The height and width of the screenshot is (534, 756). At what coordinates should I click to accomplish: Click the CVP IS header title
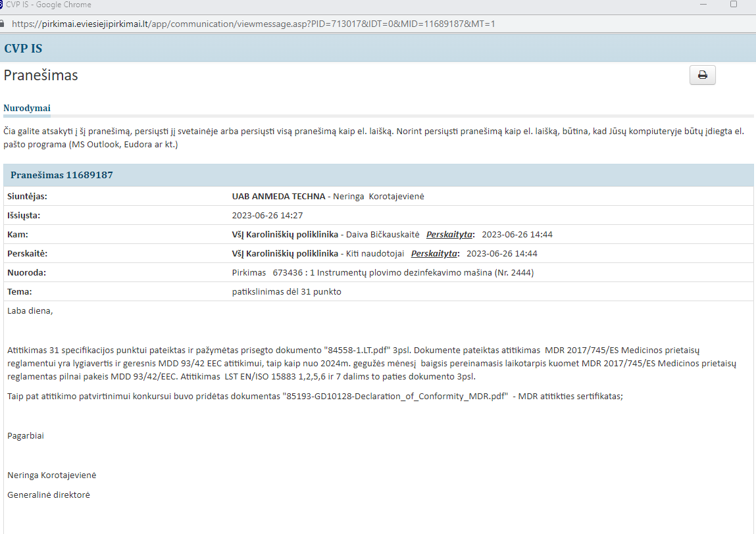[23, 48]
